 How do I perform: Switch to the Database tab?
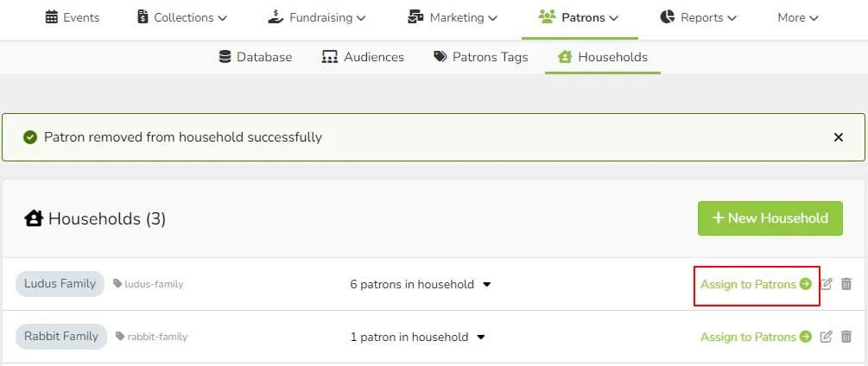point(256,57)
